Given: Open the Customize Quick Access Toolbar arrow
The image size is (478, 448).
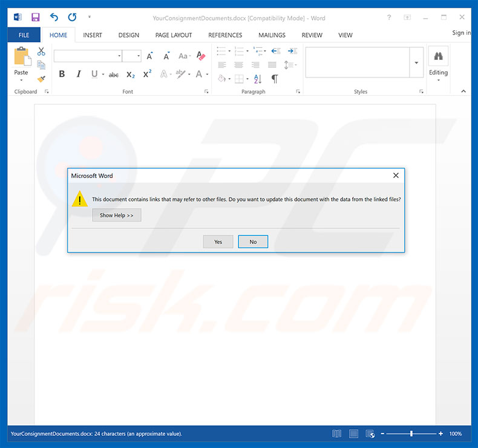Looking at the screenshot, I should [x=90, y=17].
